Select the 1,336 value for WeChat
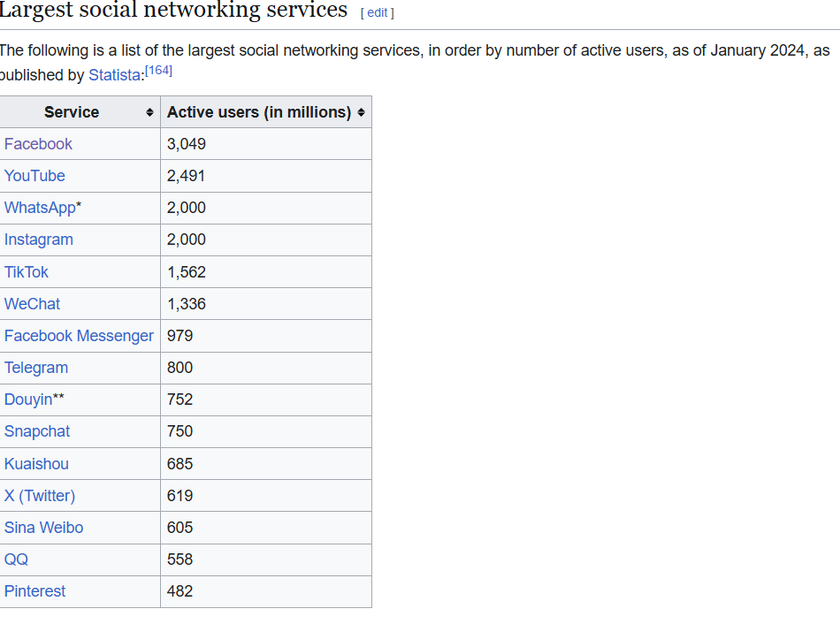 187,304
